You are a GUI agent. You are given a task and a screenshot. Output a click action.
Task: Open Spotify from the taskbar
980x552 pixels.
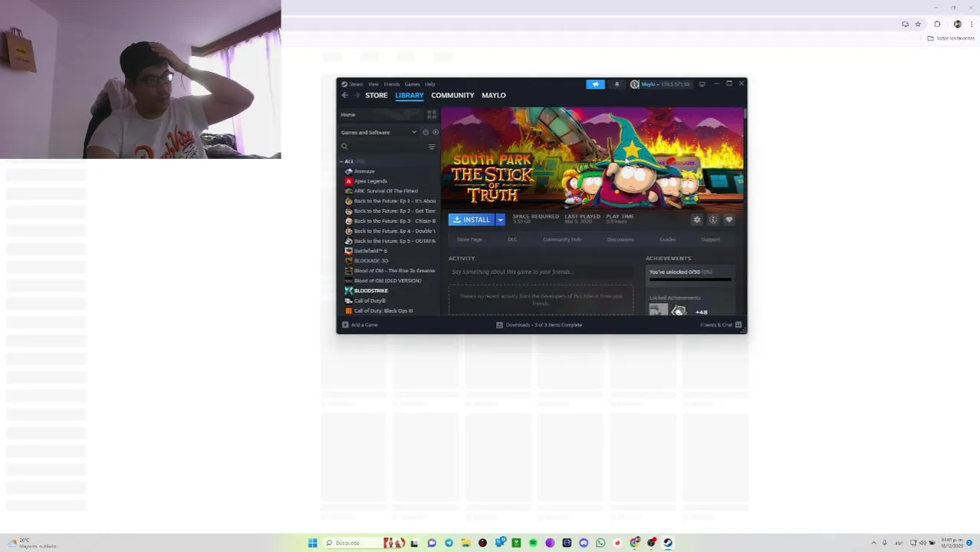pyautogui.click(x=533, y=543)
